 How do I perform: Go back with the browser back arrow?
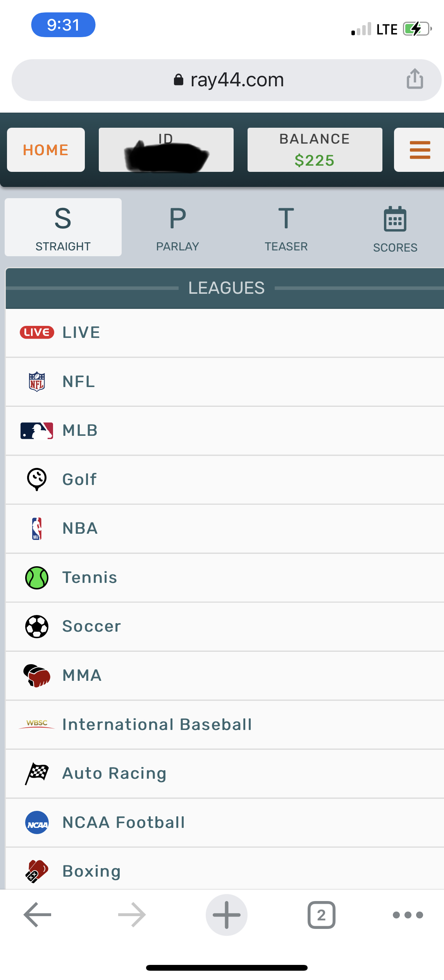pos(38,915)
